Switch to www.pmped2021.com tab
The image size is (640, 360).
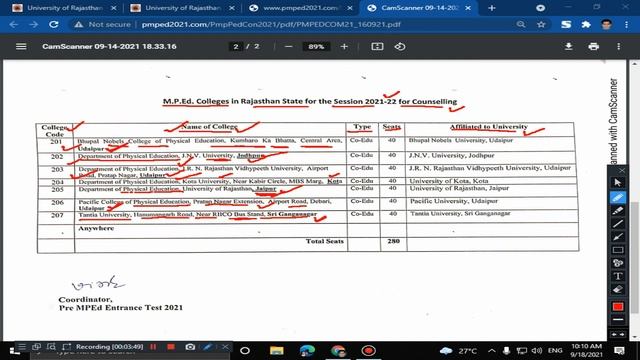(301, 8)
